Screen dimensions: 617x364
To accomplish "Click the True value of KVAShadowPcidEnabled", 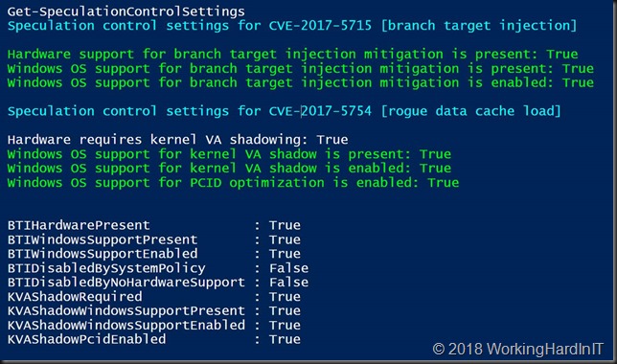I will coord(285,339).
